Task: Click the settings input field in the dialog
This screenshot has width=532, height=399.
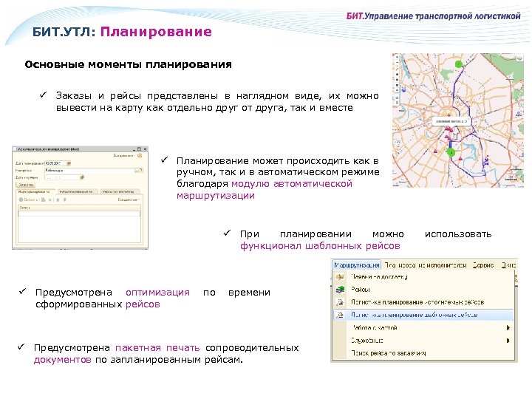Action: tap(90, 171)
